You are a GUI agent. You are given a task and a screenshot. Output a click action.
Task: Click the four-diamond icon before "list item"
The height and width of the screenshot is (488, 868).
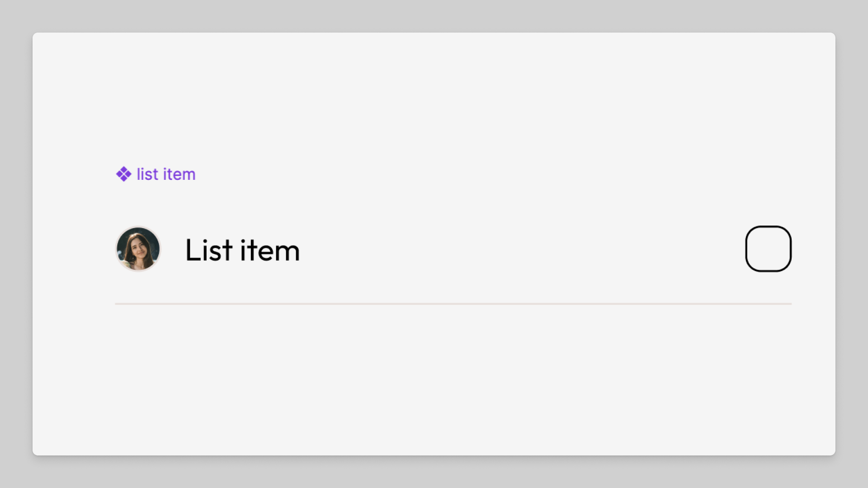[123, 174]
